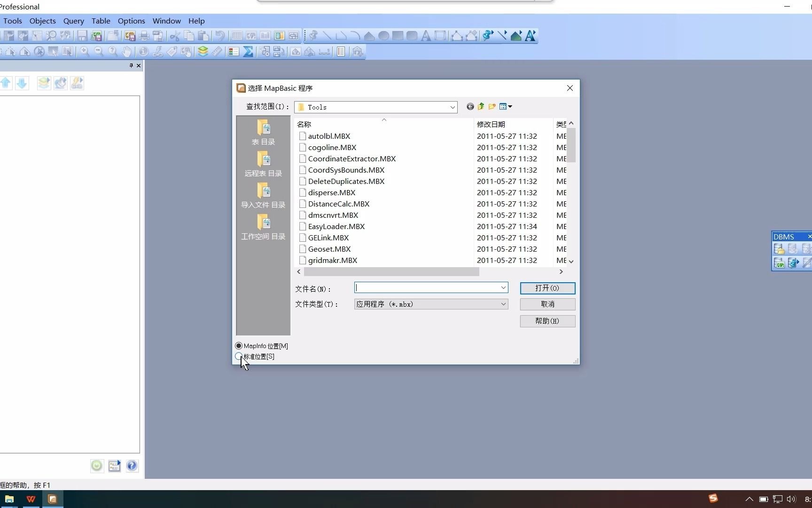Select the DistanceCalc.MBX file
Screen dimensions: 812x508
339,204
